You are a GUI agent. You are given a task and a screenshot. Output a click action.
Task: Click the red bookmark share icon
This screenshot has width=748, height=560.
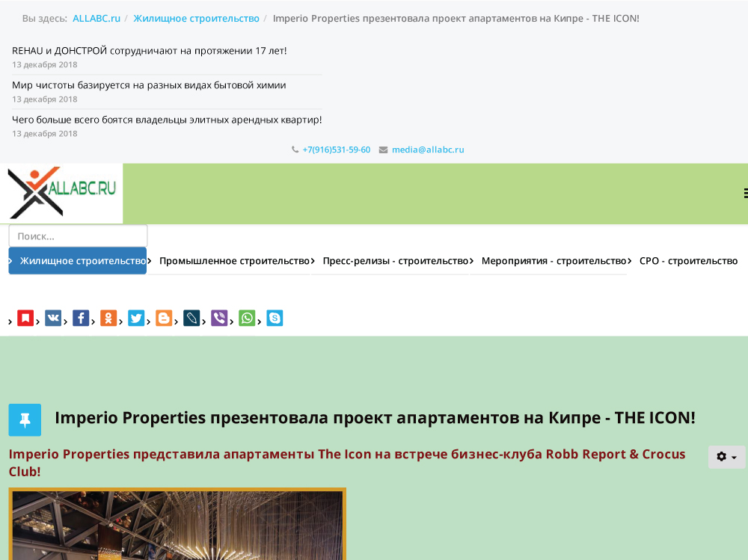click(x=25, y=319)
